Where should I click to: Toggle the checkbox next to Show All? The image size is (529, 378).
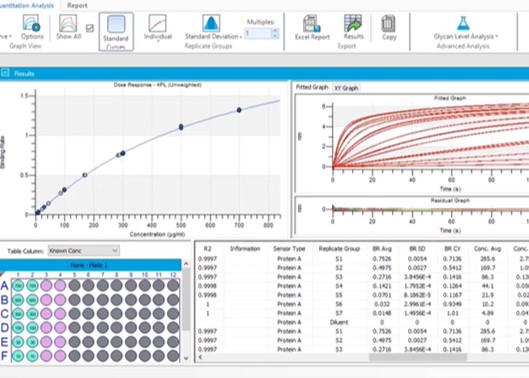tap(90, 28)
